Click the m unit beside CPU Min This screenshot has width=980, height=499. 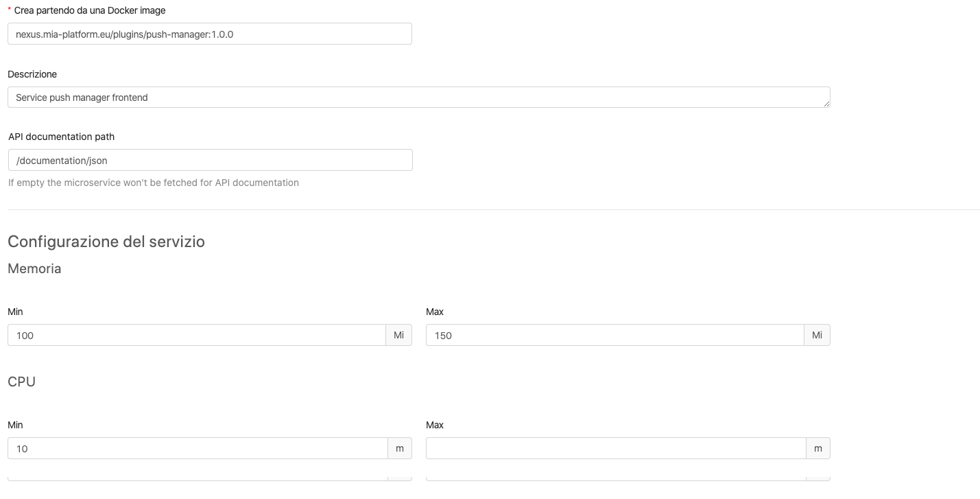pyautogui.click(x=400, y=449)
